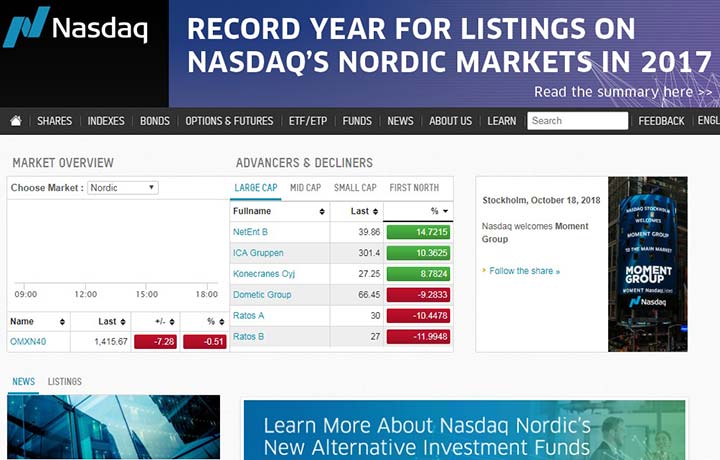Click Follow the share link
Viewport: 720px width, 460px height.
coord(524,271)
